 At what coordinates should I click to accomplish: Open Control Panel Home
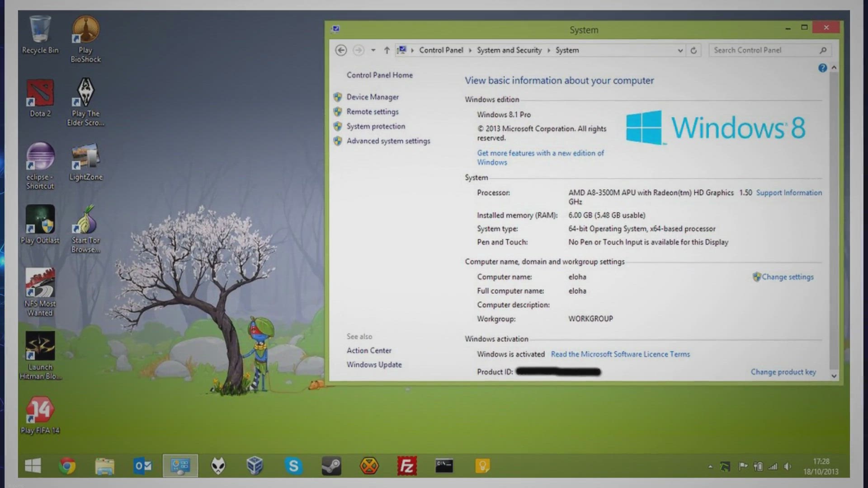tap(379, 75)
